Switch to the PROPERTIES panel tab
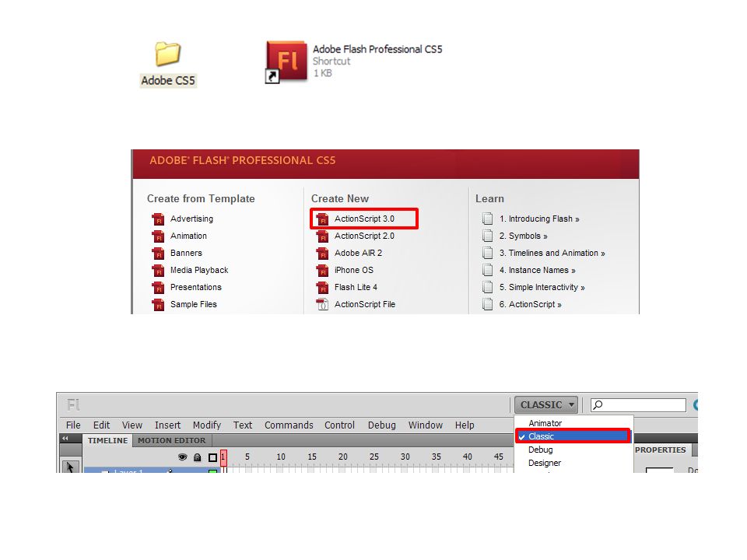The width and height of the screenshot is (747, 560). 661,450
